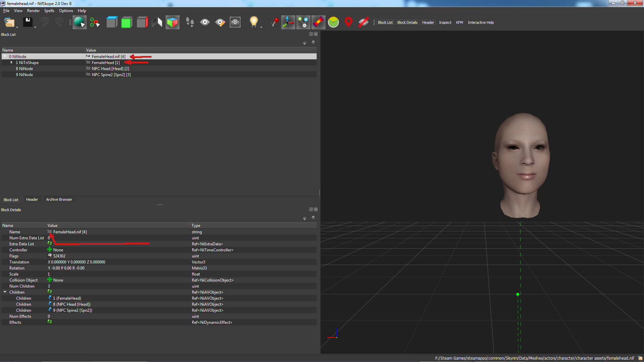This screenshot has width=644, height=362.
Task: Select the 9 NiNode block row
Action: coord(159,75)
